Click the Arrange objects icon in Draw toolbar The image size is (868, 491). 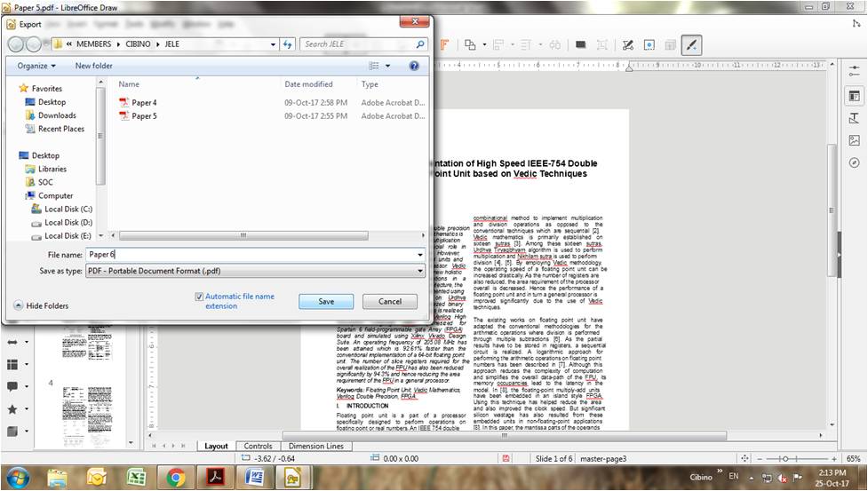click(470, 44)
